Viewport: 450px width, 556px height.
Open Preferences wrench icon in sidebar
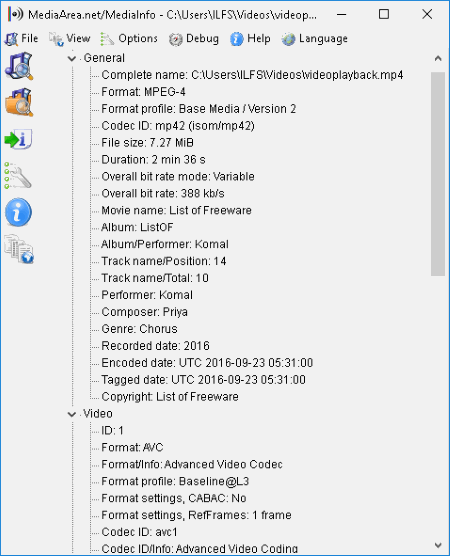tap(18, 176)
